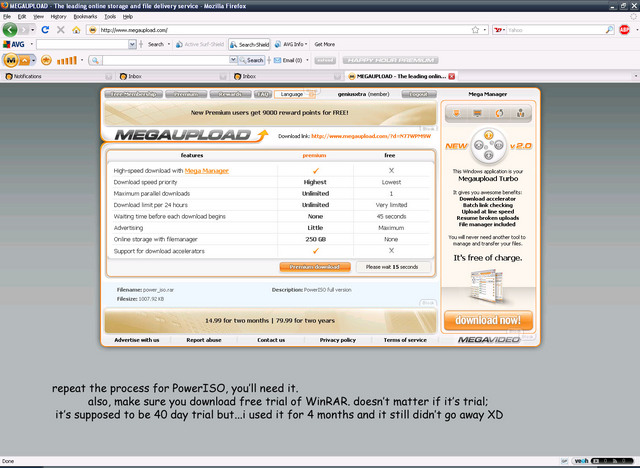Open the AVG Search button dropdown arrow
This screenshot has width=640, height=468.
[169, 44]
